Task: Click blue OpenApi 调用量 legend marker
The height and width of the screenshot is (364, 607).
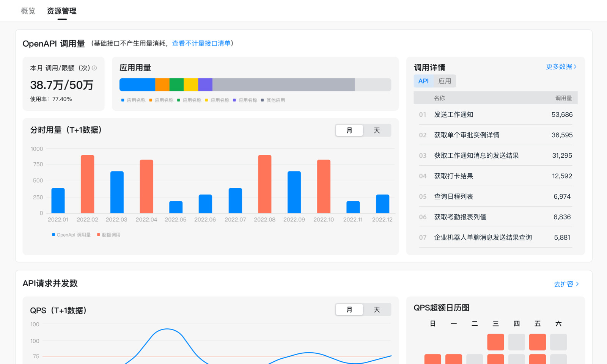Action: pyautogui.click(x=53, y=235)
